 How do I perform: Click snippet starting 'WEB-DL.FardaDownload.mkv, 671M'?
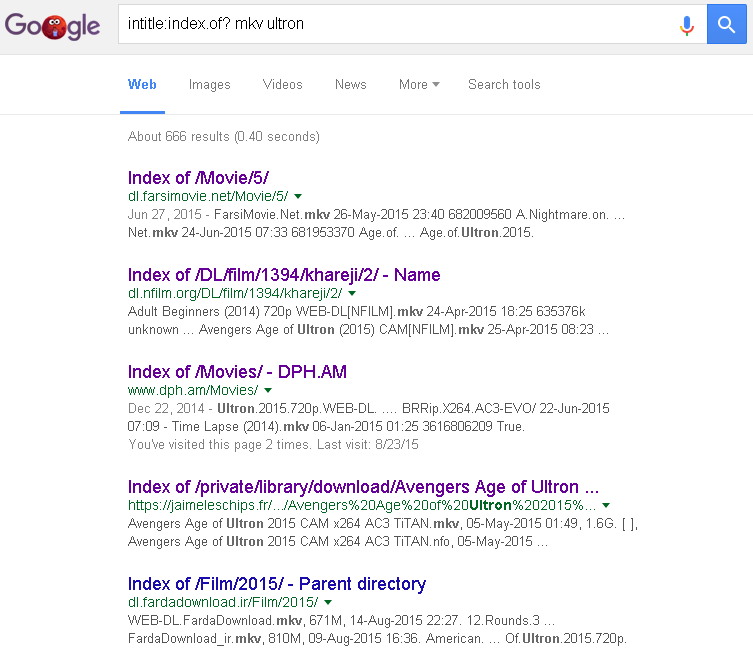tap(377, 629)
